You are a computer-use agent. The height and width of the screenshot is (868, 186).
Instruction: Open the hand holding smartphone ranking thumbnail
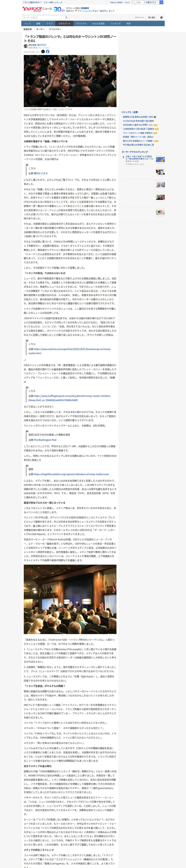tap(160, 185)
